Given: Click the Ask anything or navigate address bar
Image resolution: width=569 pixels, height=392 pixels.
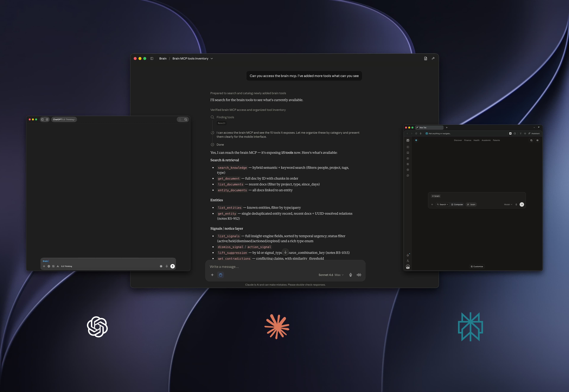Looking at the screenshot, I should point(464,134).
